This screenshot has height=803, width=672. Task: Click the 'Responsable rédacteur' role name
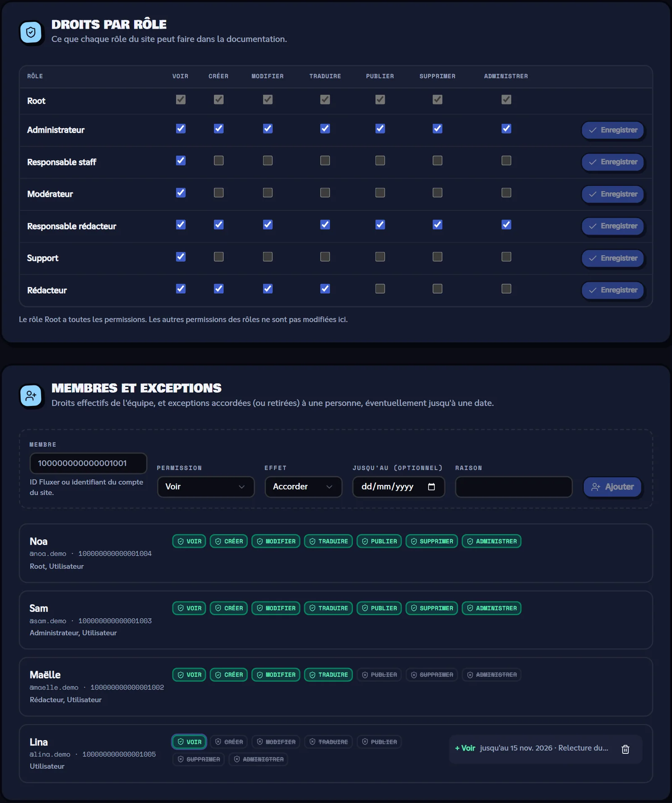[71, 226]
